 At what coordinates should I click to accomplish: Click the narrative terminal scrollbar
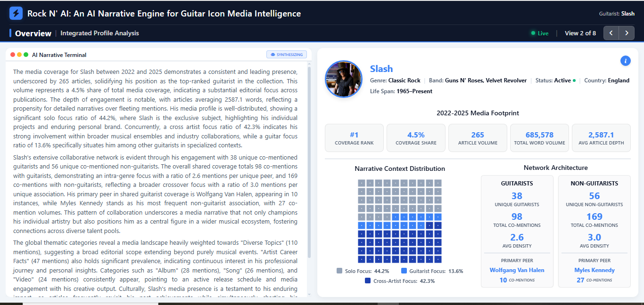pyautogui.click(x=309, y=162)
